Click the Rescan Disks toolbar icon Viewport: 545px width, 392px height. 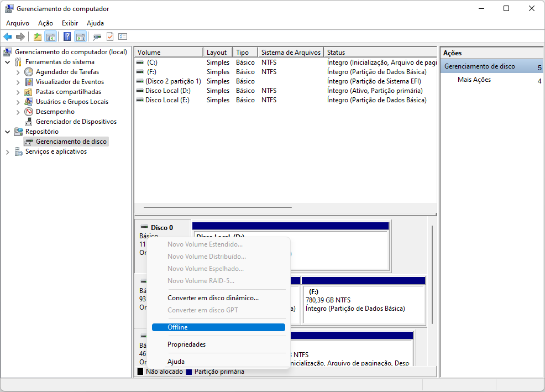tap(97, 37)
